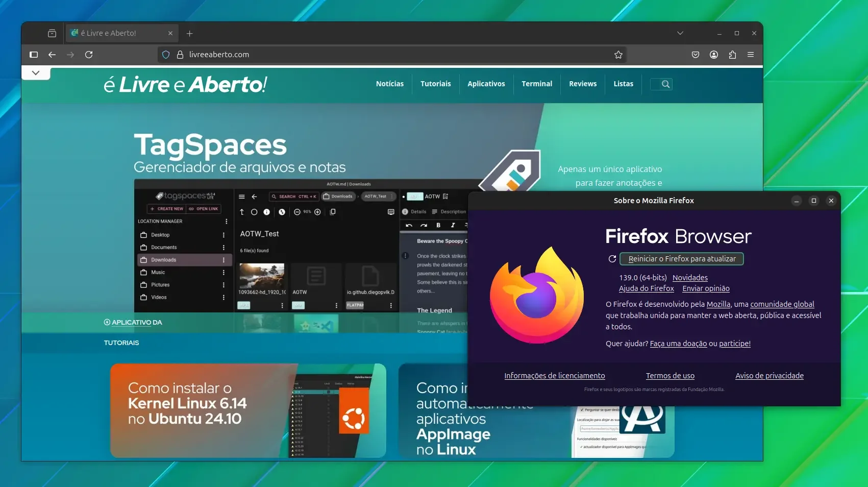
Task: Open Ajuda do Firefox link
Action: coord(646,288)
